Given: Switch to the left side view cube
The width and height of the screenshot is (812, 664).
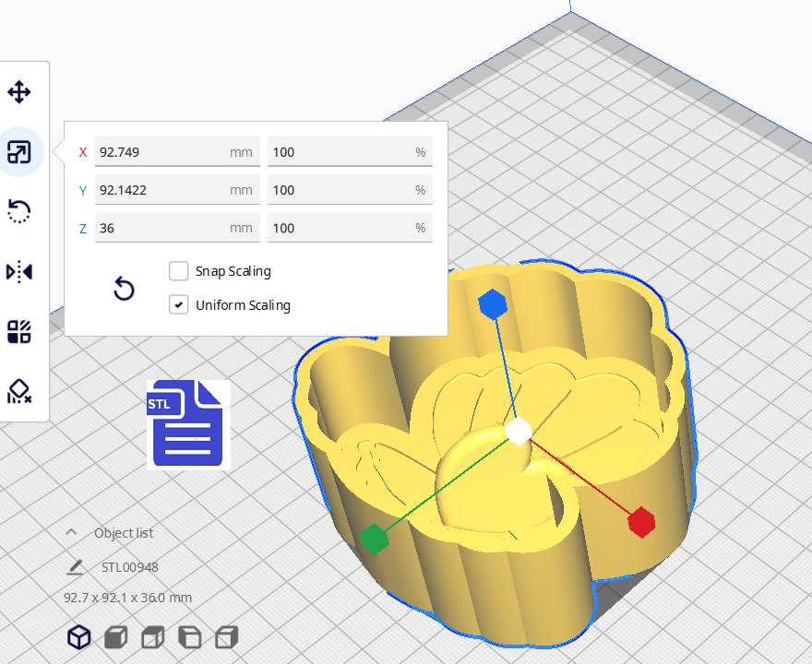Looking at the screenshot, I should (189, 637).
